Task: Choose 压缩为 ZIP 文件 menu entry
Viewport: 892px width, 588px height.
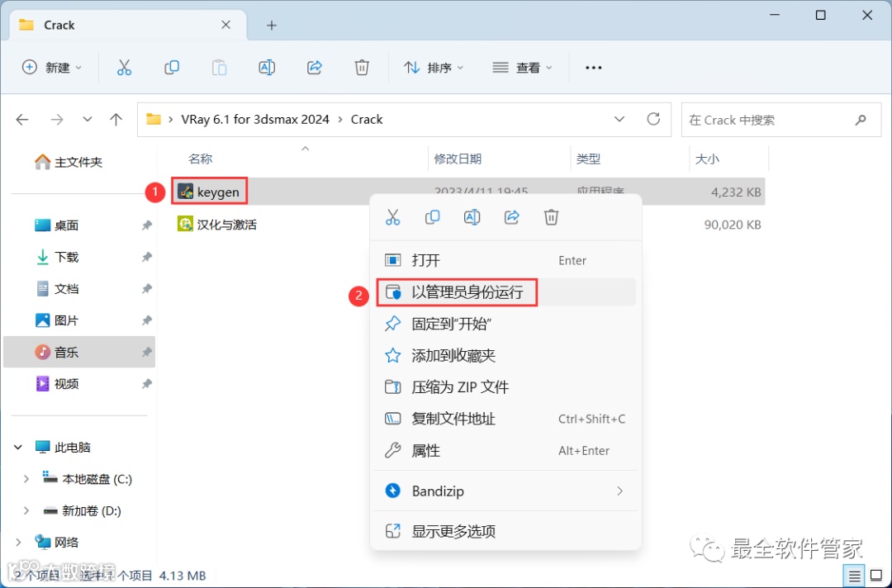Action: click(x=505, y=387)
